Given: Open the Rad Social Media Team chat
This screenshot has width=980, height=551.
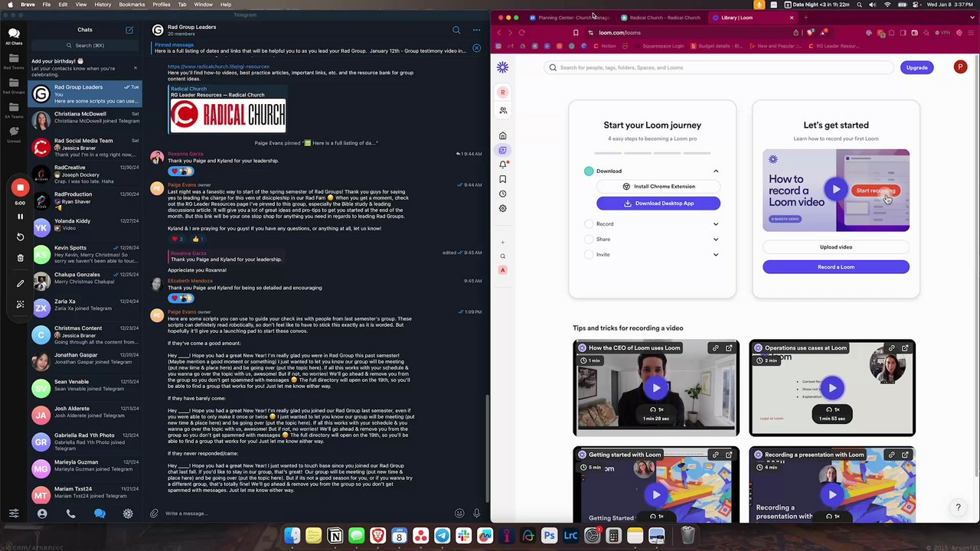Looking at the screenshot, I should click(x=85, y=147).
